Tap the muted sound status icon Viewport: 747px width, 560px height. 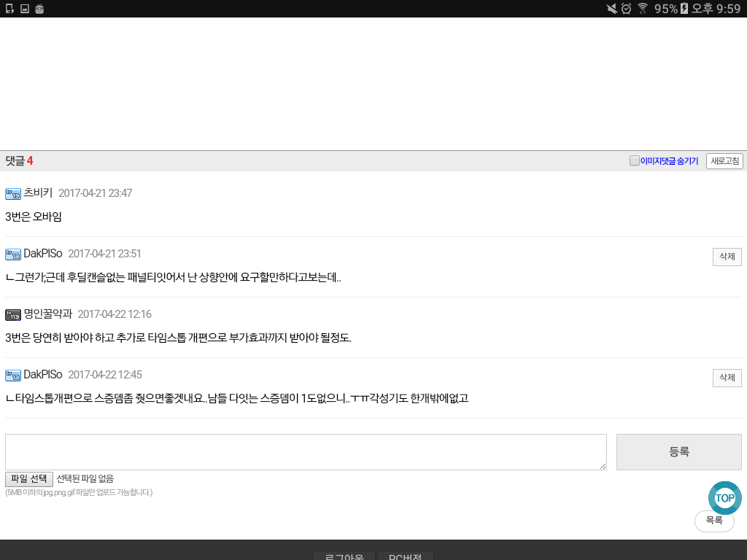coord(611,9)
